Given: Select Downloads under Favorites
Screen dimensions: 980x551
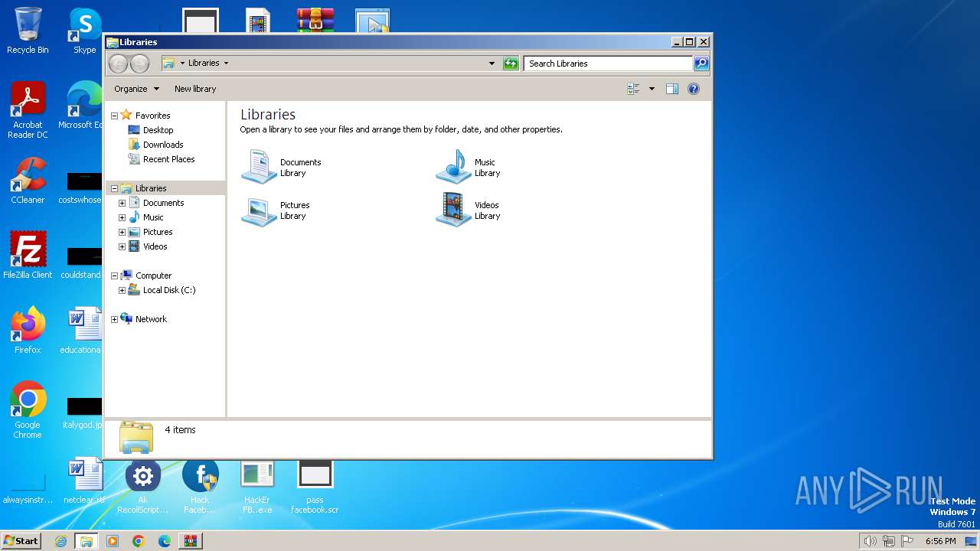Looking at the screenshot, I should 163,145.
